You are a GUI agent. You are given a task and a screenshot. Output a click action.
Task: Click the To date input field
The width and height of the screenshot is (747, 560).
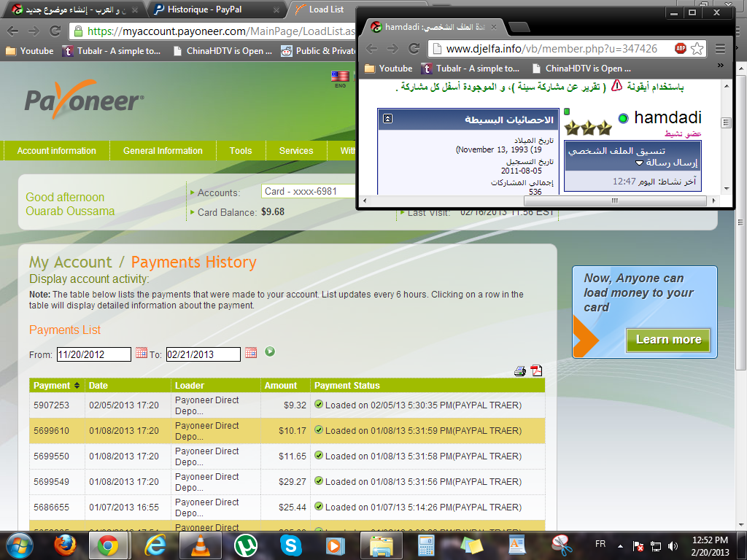pos(204,354)
